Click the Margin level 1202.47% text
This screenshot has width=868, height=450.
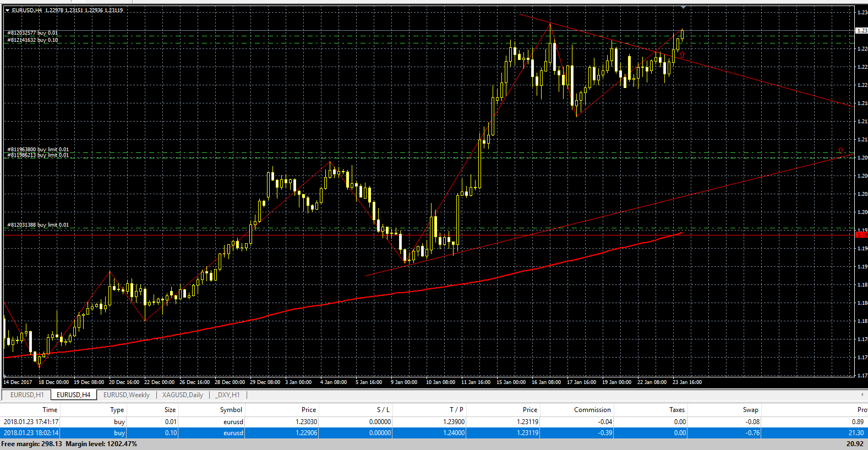(x=101, y=444)
